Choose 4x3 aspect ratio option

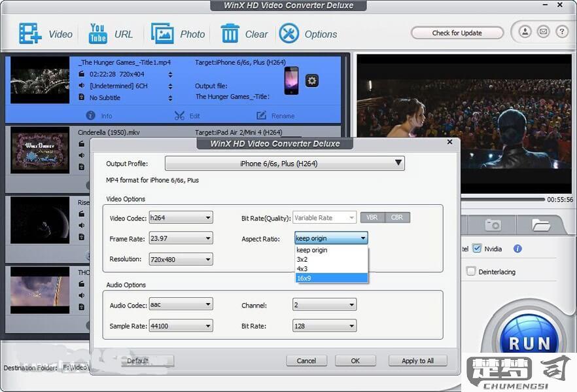(x=332, y=269)
